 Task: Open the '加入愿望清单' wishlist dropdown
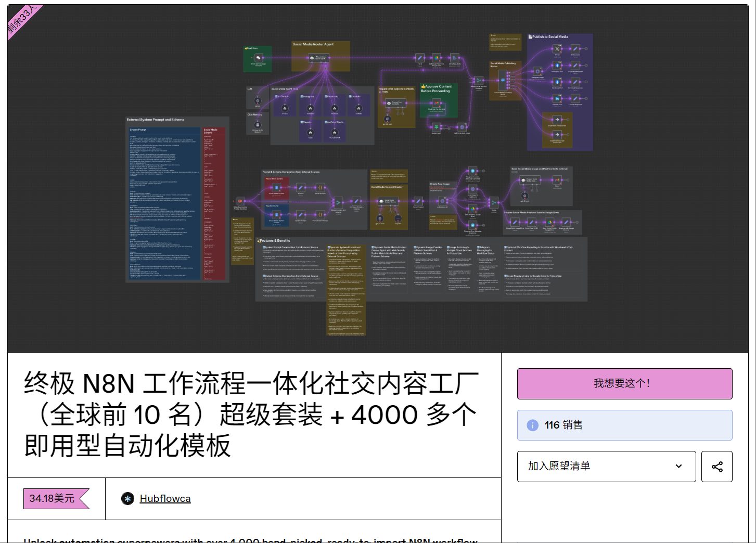(x=606, y=467)
